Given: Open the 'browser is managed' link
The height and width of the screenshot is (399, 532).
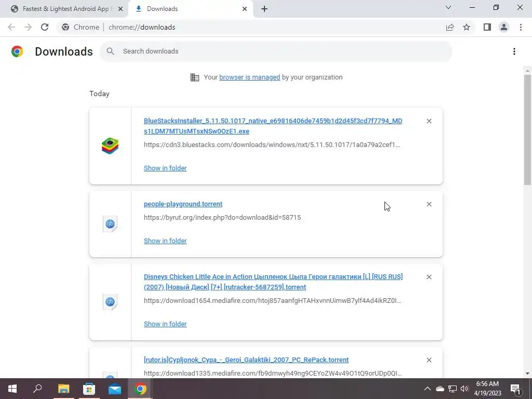Looking at the screenshot, I should click(249, 77).
